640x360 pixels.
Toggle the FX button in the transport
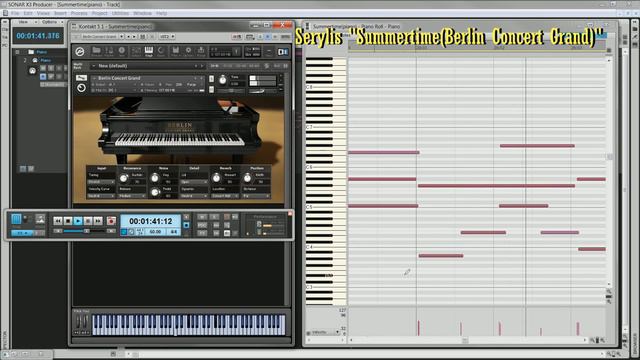[x=202, y=233]
